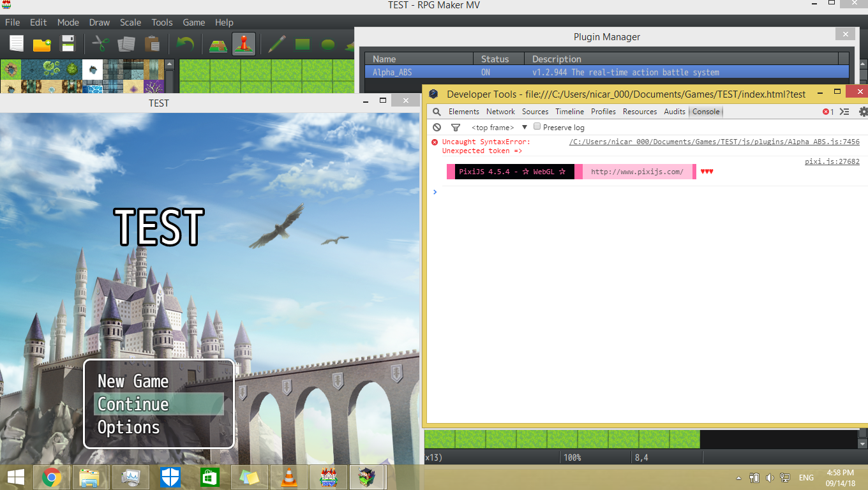Screen dimensions: 868x490
Task: Open the Edit menu
Action: click(x=38, y=22)
